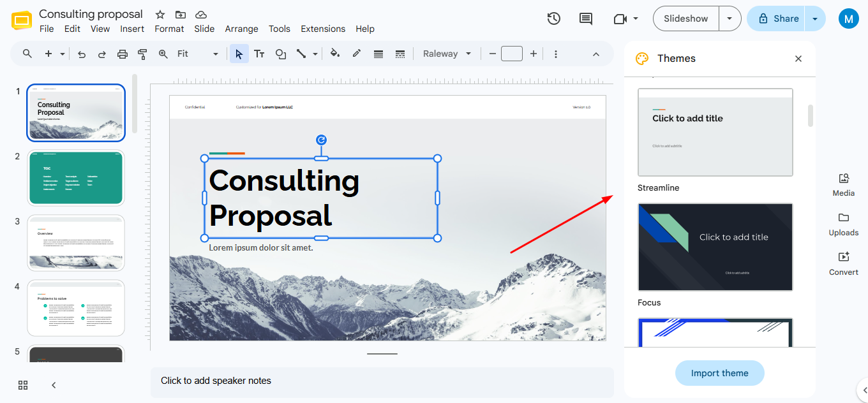Open the Arrange menu
Viewport: 868px width, 403px height.
(x=241, y=29)
